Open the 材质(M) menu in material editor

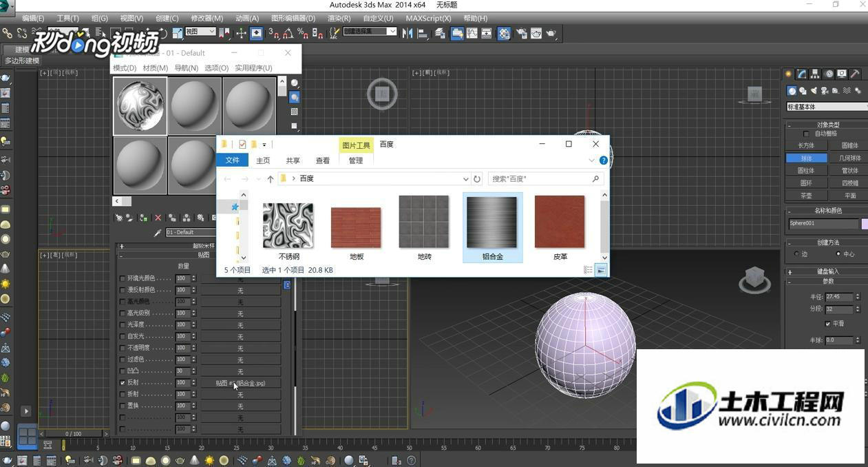(155, 68)
